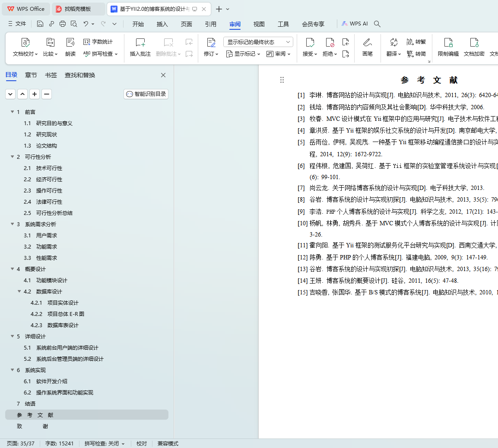Click move-down arrow button in outline
This screenshot has width=498, height=448.
[10, 94]
